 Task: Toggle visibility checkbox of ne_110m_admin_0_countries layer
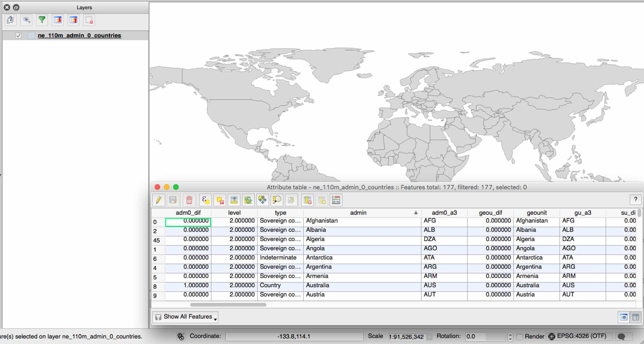pos(18,36)
